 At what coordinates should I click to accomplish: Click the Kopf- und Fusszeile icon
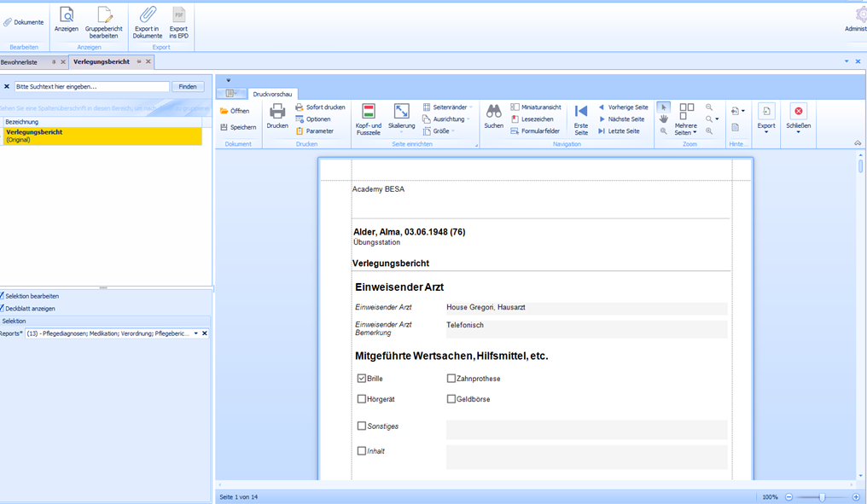[x=369, y=112]
